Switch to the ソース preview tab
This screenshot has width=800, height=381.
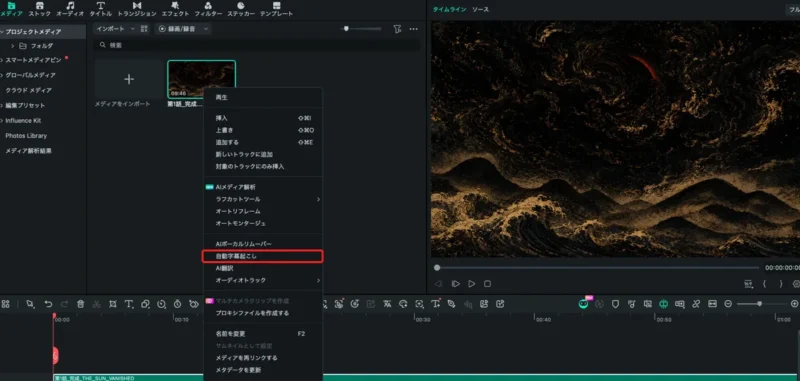(481, 10)
